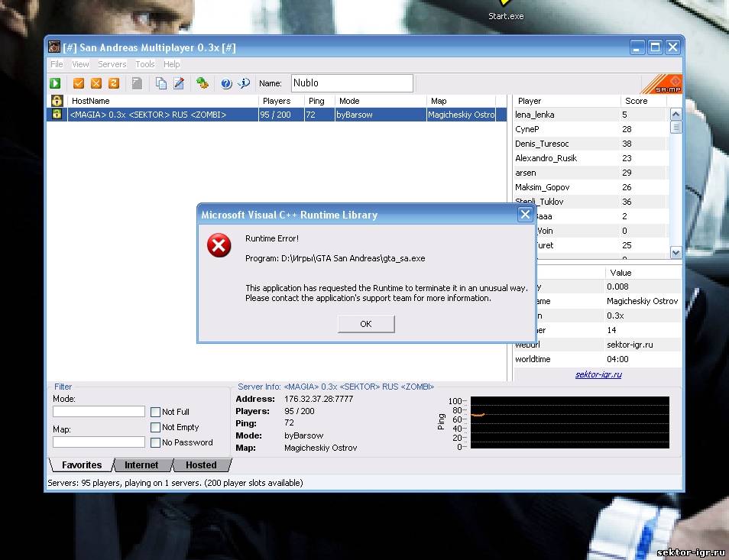Screen dimensions: 729x560
Task: Click the status bar servers summary text
Action: (175, 483)
